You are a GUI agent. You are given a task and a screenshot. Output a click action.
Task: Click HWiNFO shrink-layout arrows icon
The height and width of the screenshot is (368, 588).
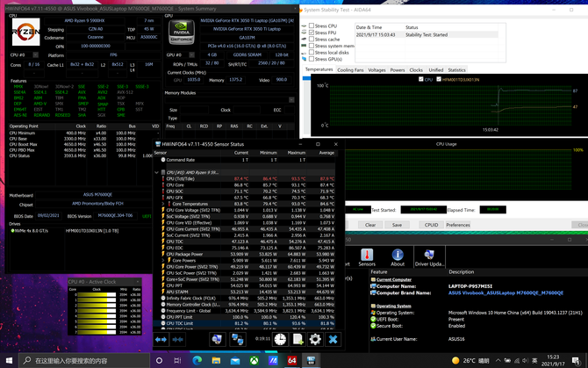[x=178, y=340]
